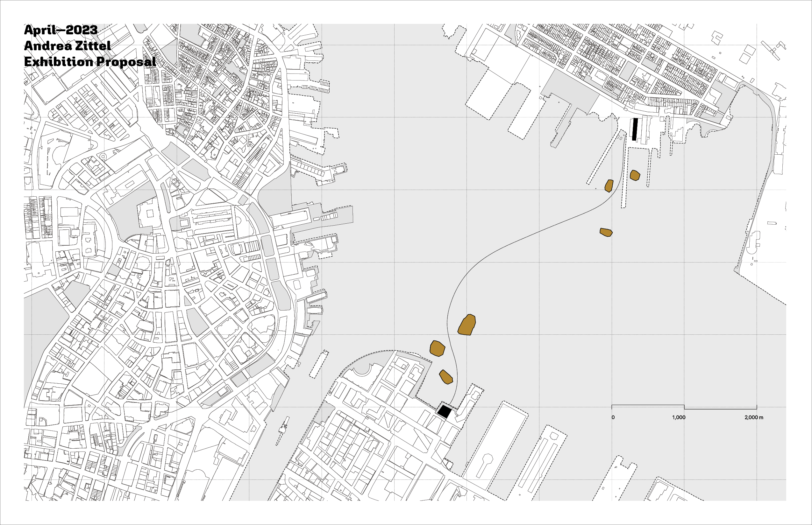Click the "Andrea Zittel" heading text
812x525 pixels.
coord(67,46)
